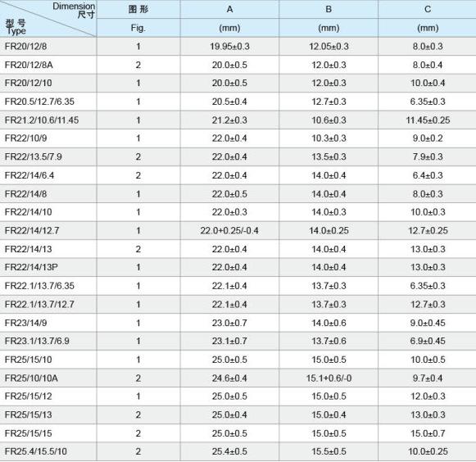The width and height of the screenshot is (476, 462).
Task: Select the 型号 Type header label
Action: [16, 27]
